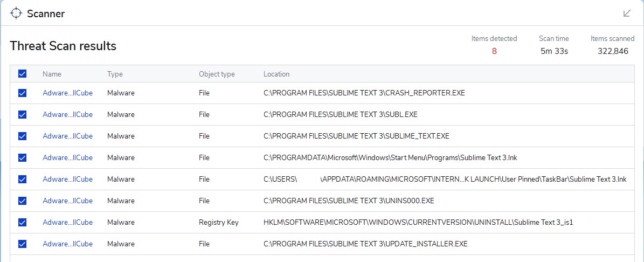This screenshot has height=262, width=644.
Task: Uncheck the UNINS000.EXE row checkbox
Action: [x=22, y=201]
